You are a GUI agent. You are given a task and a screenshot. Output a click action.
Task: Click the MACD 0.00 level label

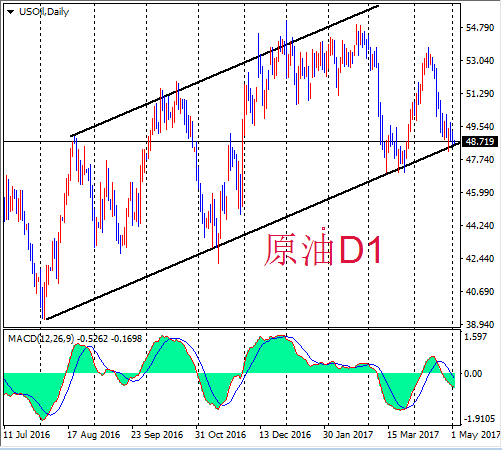[x=473, y=373]
